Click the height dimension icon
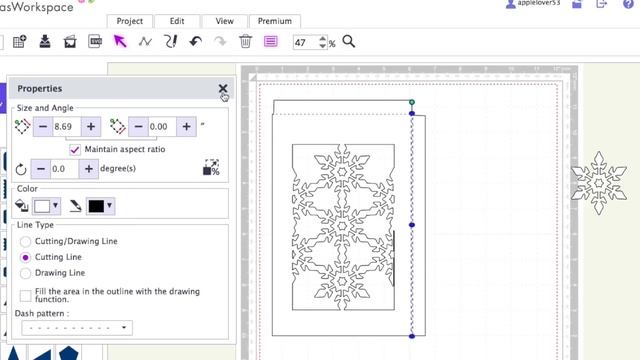The width and height of the screenshot is (640, 360). pyautogui.click(x=118, y=126)
